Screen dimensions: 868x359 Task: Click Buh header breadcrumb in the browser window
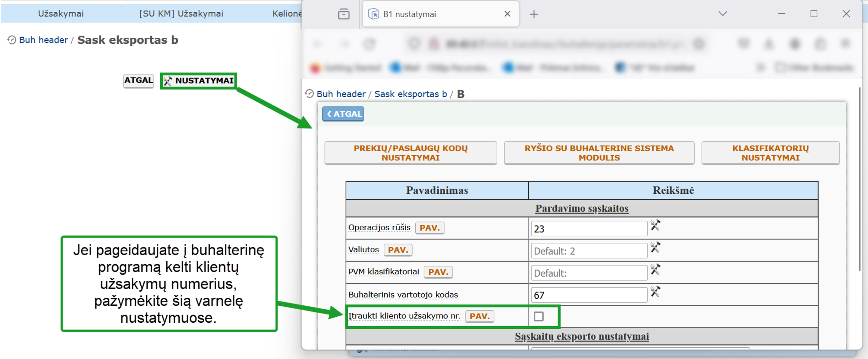point(341,94)
